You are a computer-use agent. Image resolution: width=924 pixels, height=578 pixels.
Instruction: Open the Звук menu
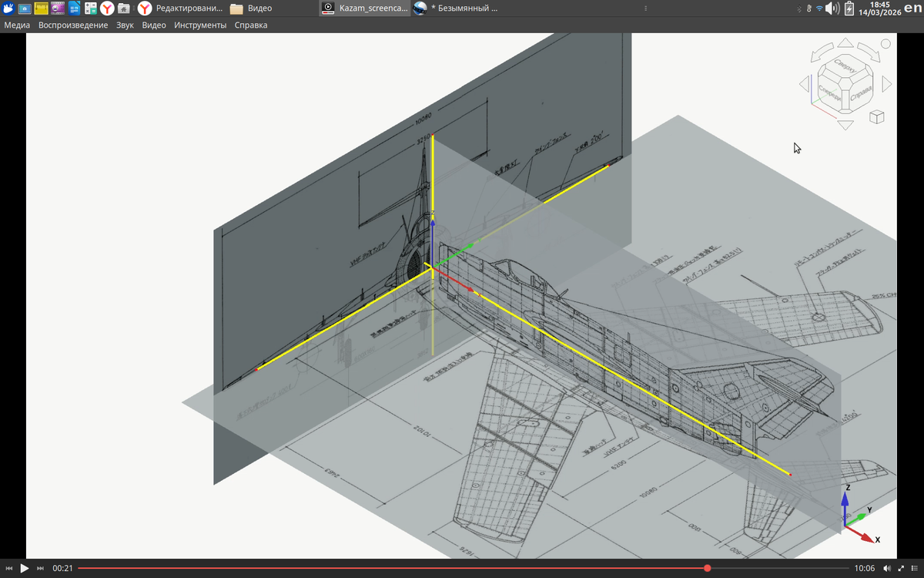click(125, 25)
